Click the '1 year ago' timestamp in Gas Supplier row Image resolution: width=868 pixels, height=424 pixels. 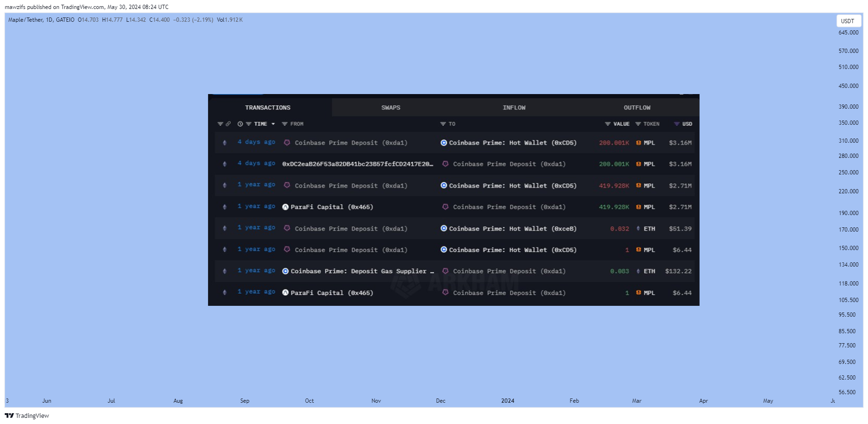[256, 271]
